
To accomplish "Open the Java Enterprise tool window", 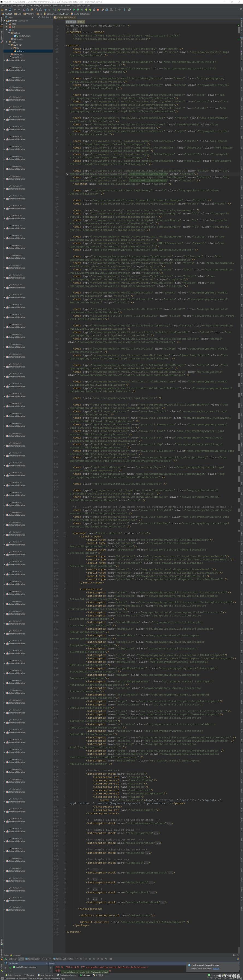I will point(46,975).
